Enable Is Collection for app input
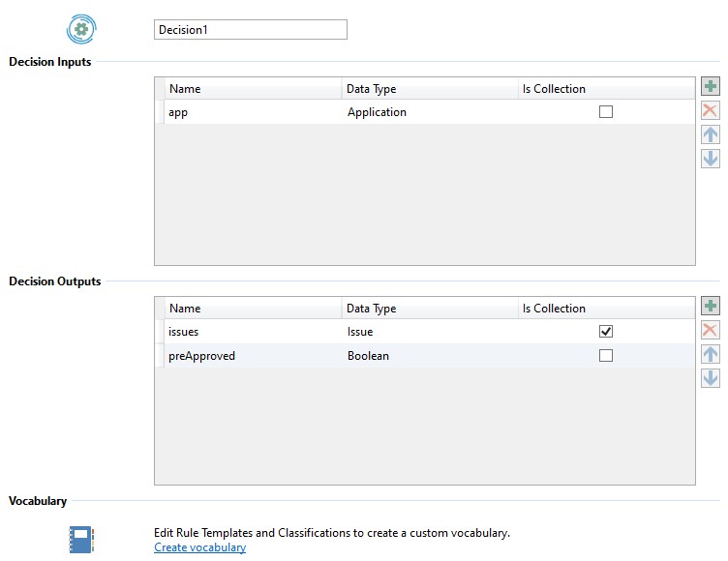728x561 pixels. (x=606, y=112)
